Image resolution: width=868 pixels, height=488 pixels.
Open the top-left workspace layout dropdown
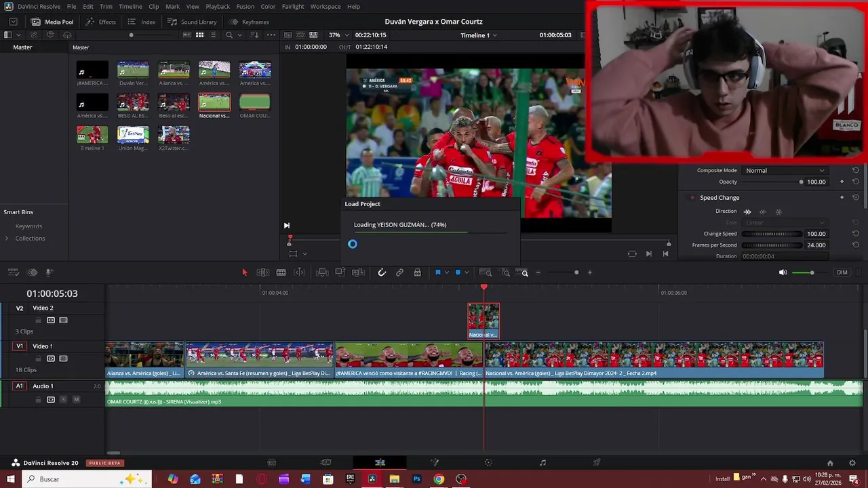point(13,22)
